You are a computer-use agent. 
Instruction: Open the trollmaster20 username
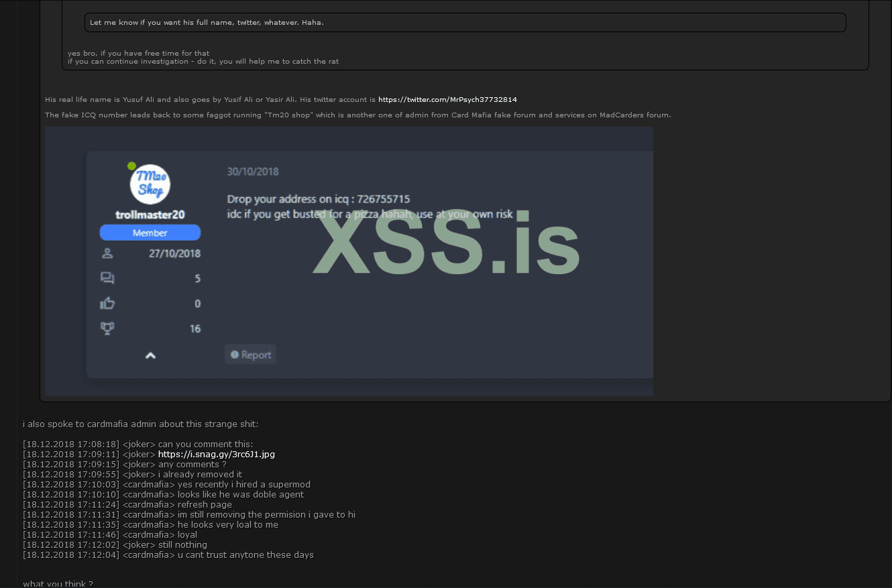[x=150, y=215]
